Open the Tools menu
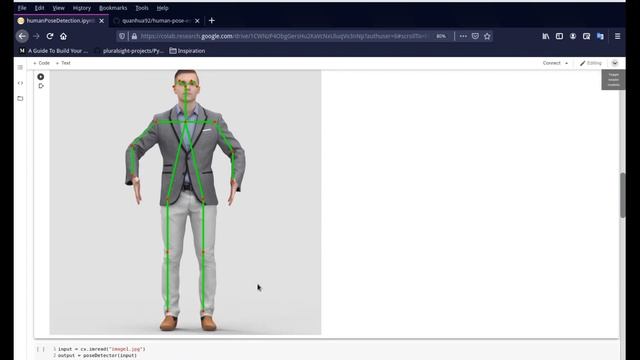 point(142,8)
